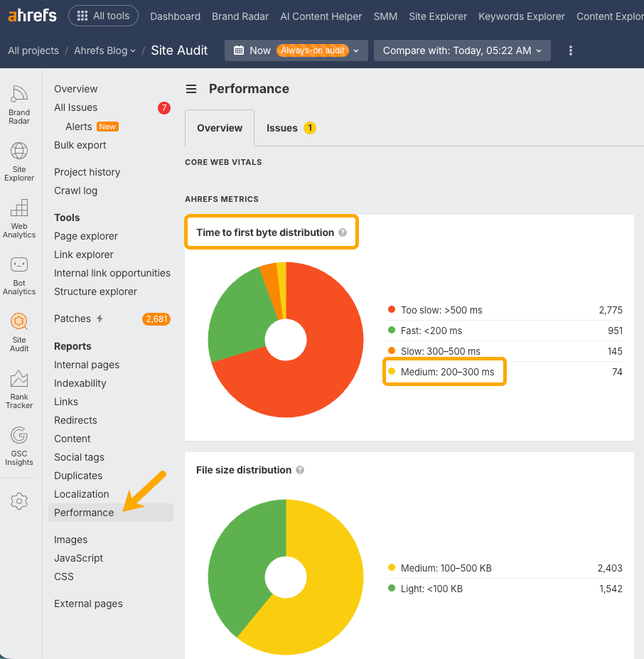
Task: Open Overview in the audit menu
Action: click(75, 89)
